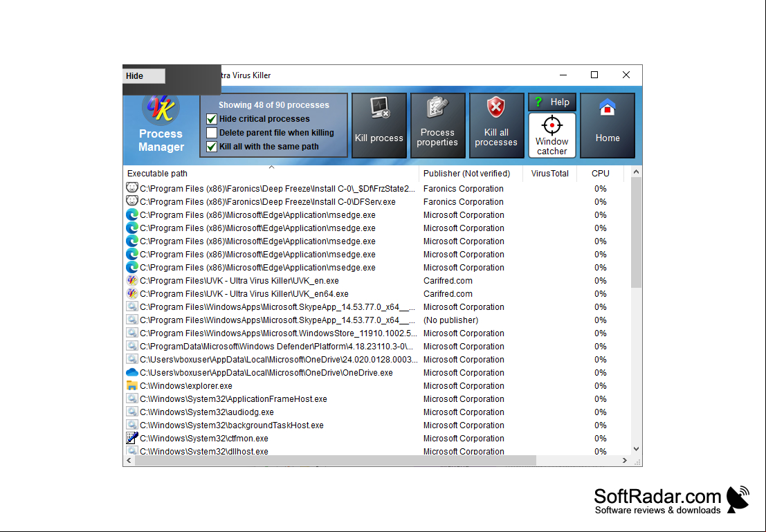Click UVK_en64.exe process icon

point(132,293)
